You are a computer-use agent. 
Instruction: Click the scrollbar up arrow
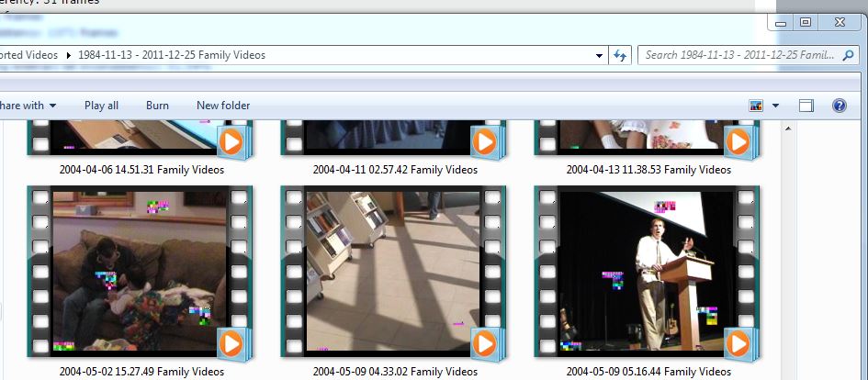coord(788,129)
